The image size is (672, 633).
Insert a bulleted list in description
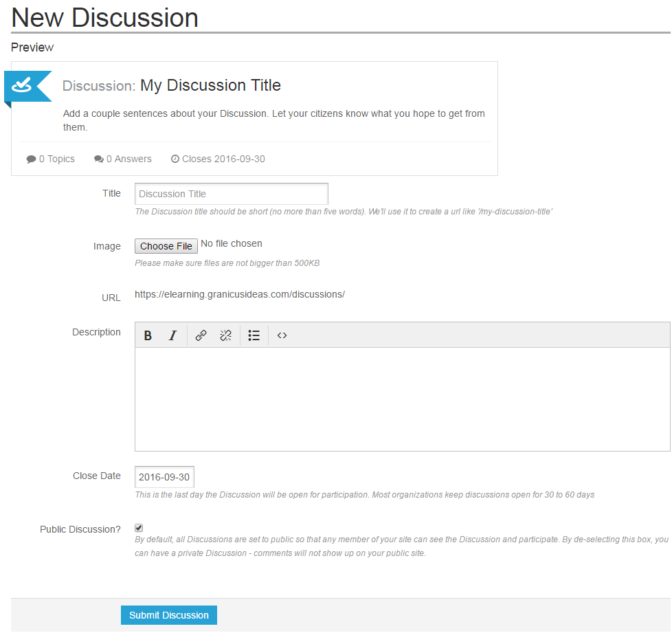(x=254, y=335)
